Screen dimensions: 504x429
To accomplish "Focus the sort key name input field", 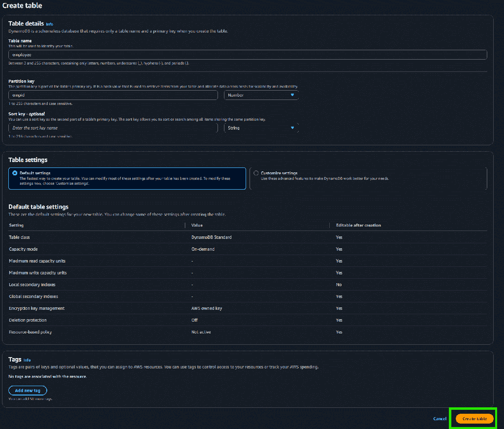I will pyautogui.click(x=113, y=128).
